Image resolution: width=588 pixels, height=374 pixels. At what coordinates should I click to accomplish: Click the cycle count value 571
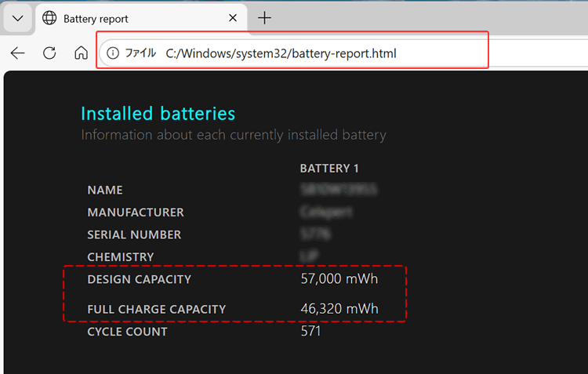310,331
